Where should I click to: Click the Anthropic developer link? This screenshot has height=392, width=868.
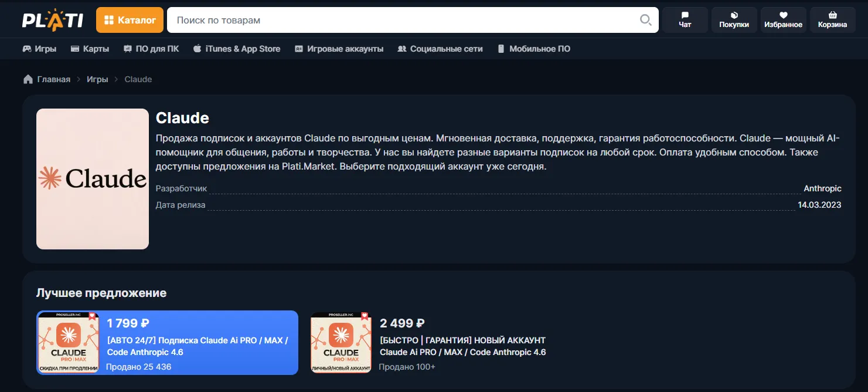(822, 188)
